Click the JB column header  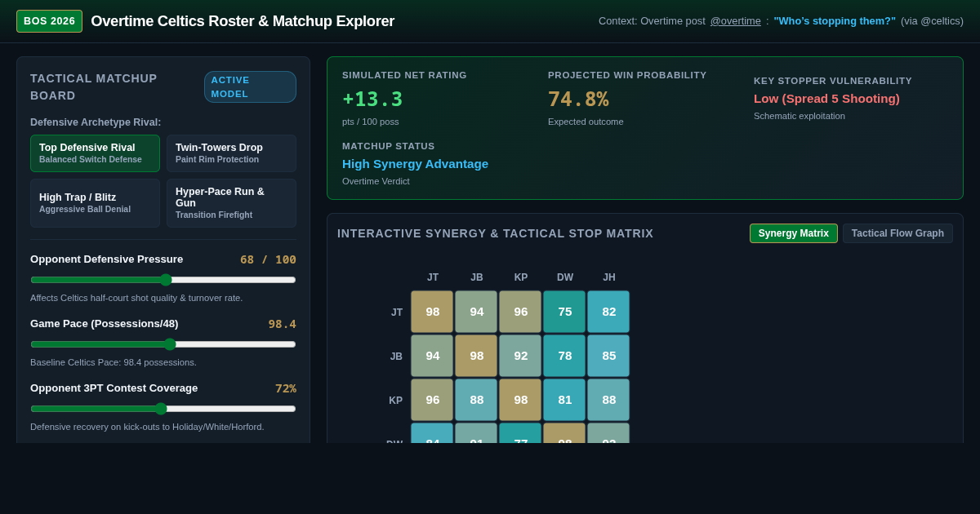[x=477, y=277]
